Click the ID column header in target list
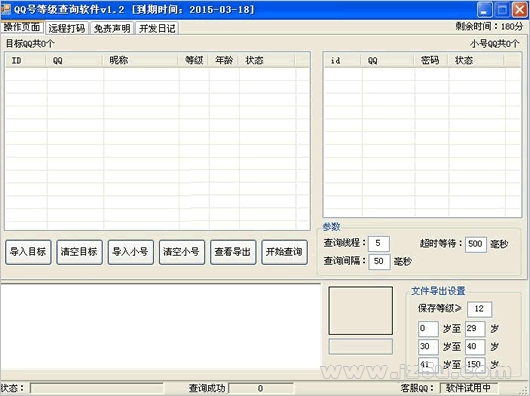This screenshot has height=396, width=530. 26,60
